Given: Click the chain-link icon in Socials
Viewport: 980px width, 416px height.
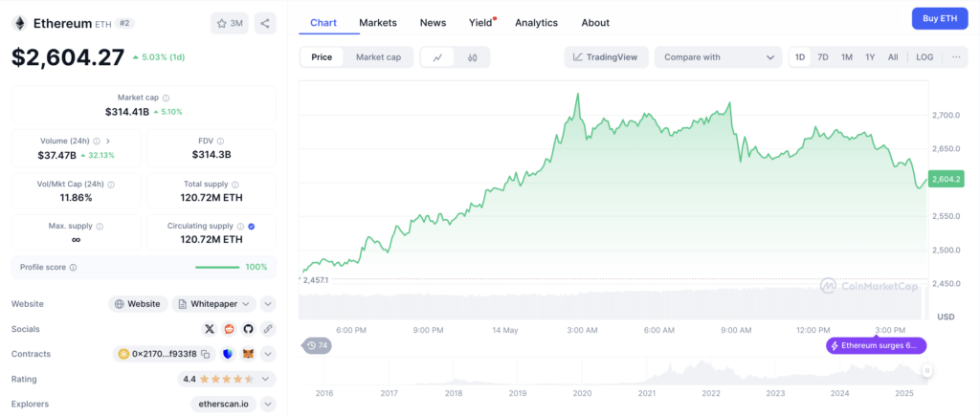Looking at the screenshot, I should (268, 329).
